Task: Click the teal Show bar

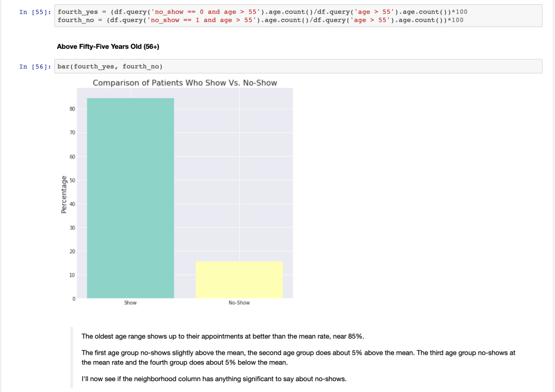Action: [130, 198]
